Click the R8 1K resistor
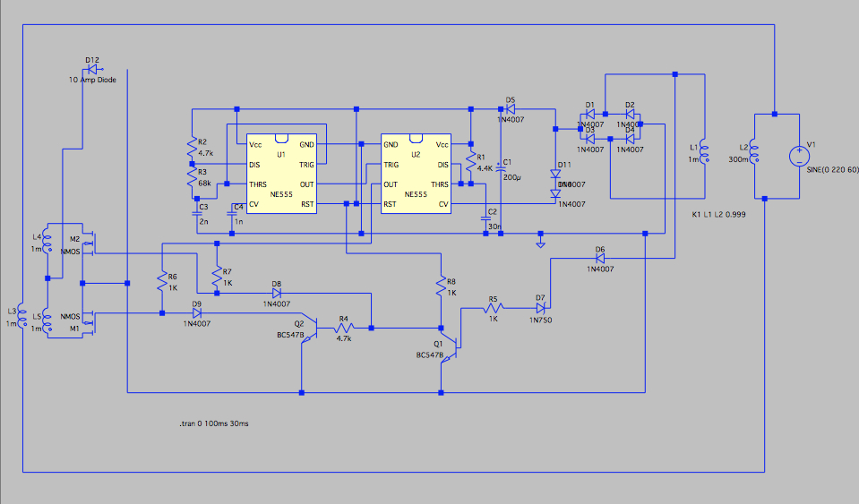 [x=440, y=286]
